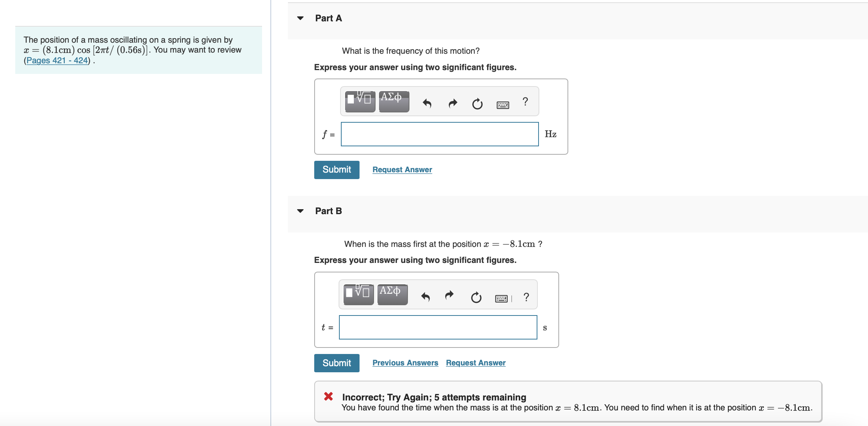Click undo arrow in Part B toolbar
Image resolution: width=868 pixels, height=426 pixels.
425,296
